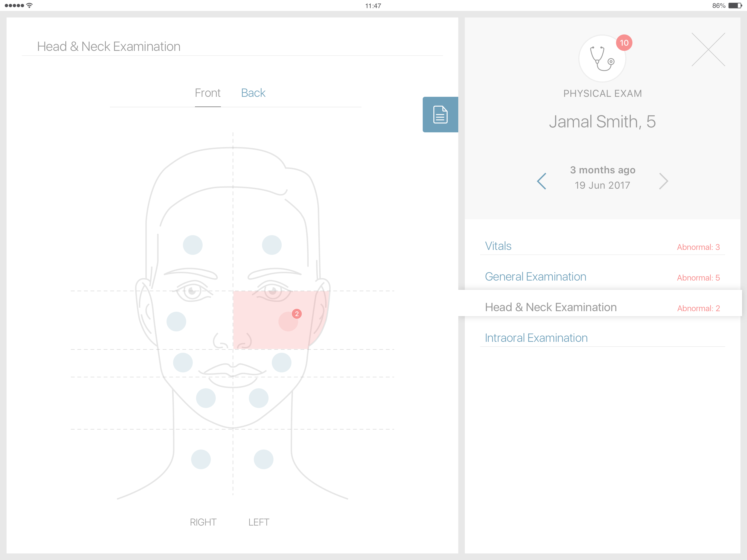The height and width of the screenshot is (560, 747).
Task: Open the Vitals section
Action: point(498,246)
